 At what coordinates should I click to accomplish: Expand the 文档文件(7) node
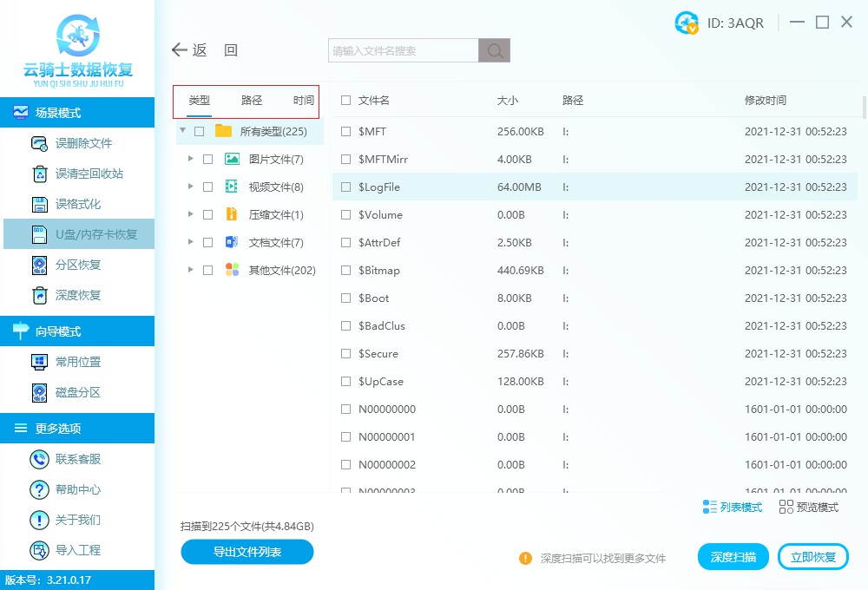[x=190, y=241]
